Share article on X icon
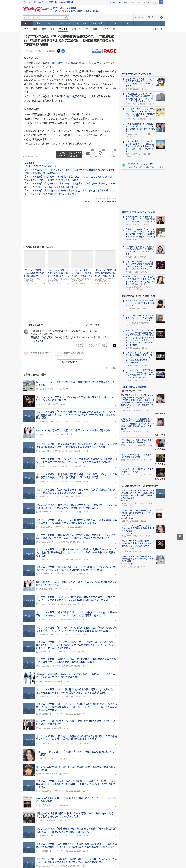This screenshot has height=868, width=186. coord(58,51)
